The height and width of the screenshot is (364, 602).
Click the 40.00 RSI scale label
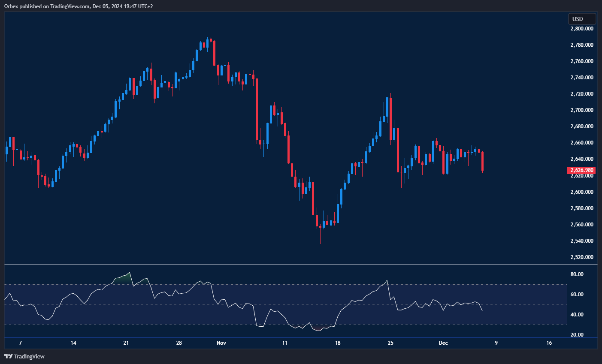click(x=577, y=315)
